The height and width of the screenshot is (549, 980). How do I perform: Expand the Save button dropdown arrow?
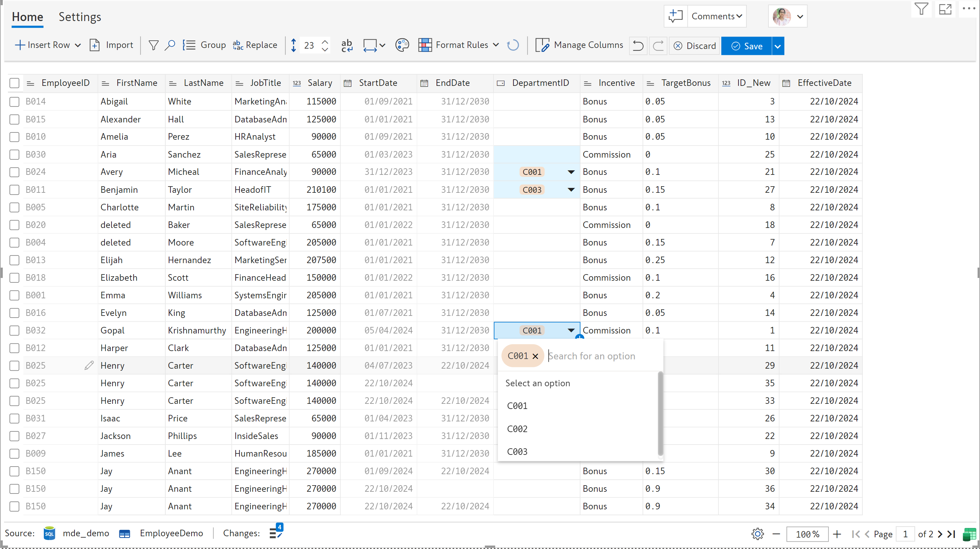tap(777, 46)
